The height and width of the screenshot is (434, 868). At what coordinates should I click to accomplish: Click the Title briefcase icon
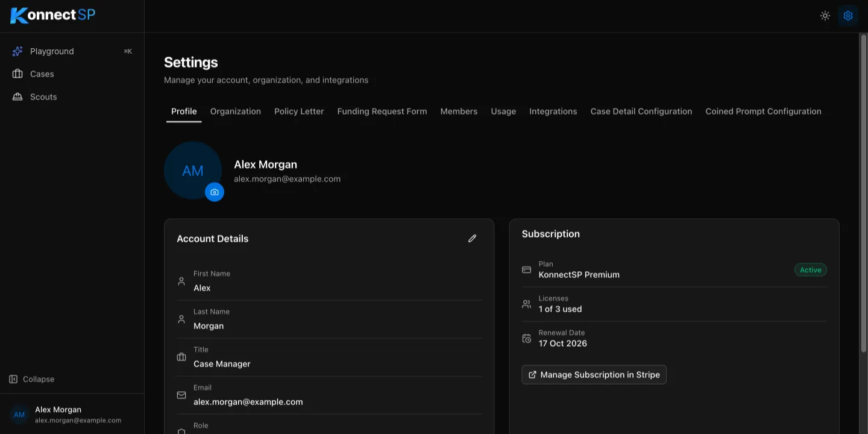coord(181,357)
